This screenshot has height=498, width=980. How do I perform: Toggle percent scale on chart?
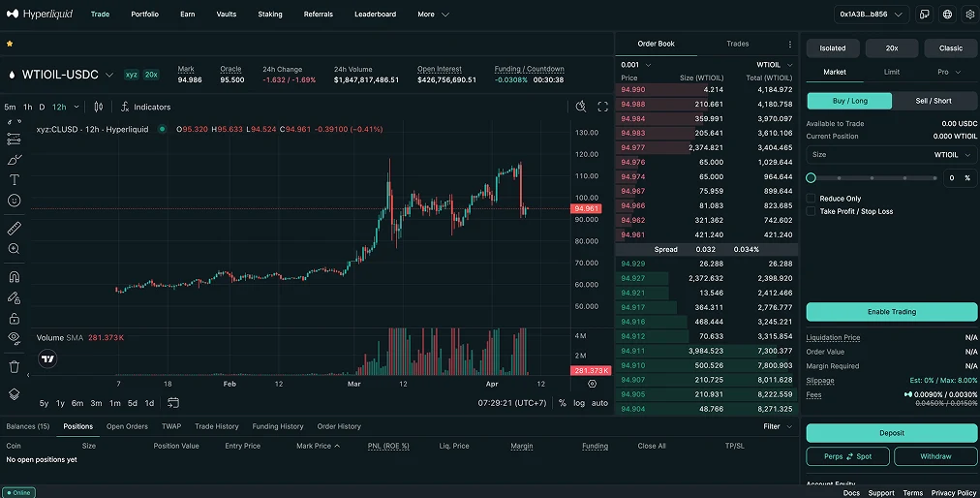click(562, 403)
